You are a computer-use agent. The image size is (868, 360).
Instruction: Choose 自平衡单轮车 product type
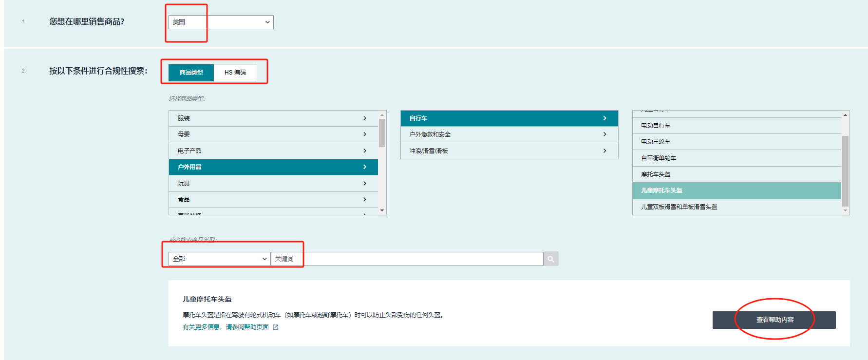[737, 158]
